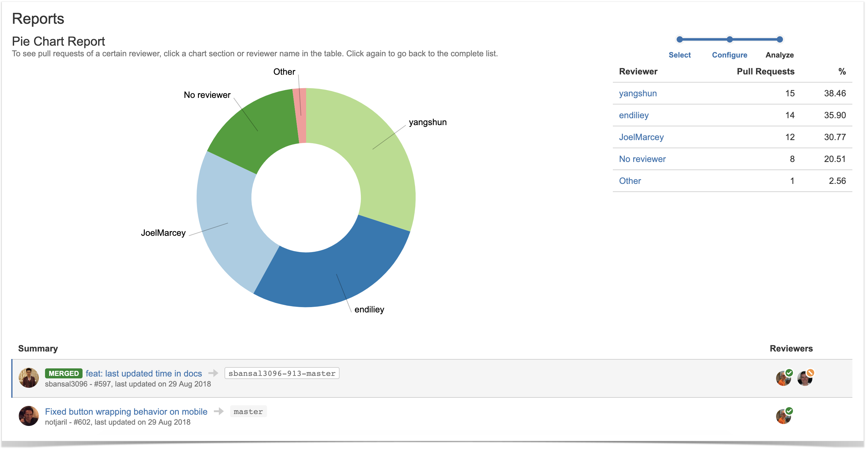Open sbansal3096's profile avatar
The height and width of the screenshot is (450, 868).
click(x=29, y=378)
